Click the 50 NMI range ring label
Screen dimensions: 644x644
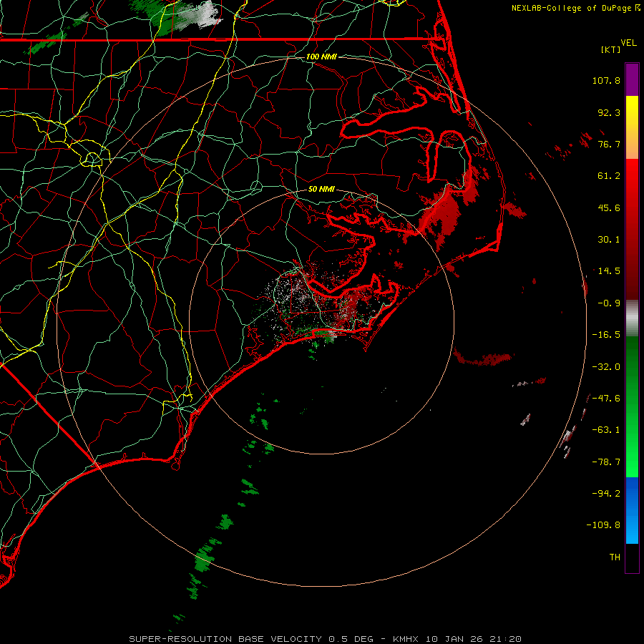(321, 189)
